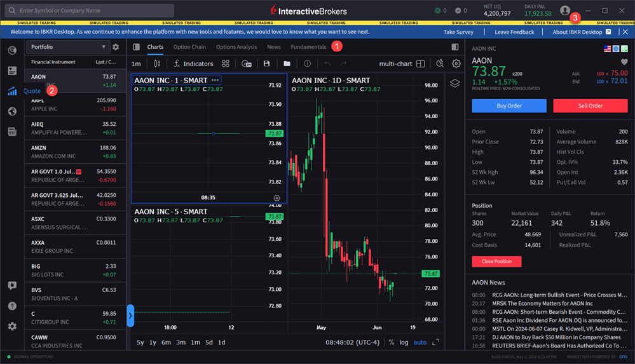Select the 5y time range

(140, 342)
